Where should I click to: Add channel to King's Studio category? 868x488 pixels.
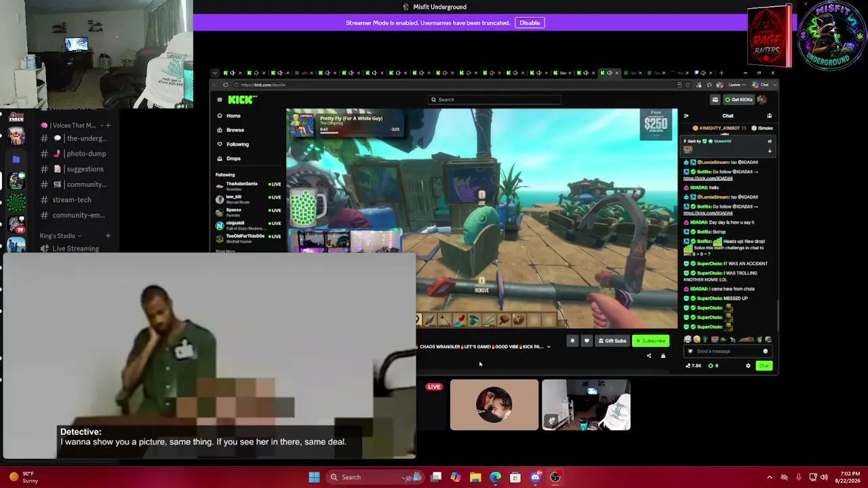click(x=108, y=236)
